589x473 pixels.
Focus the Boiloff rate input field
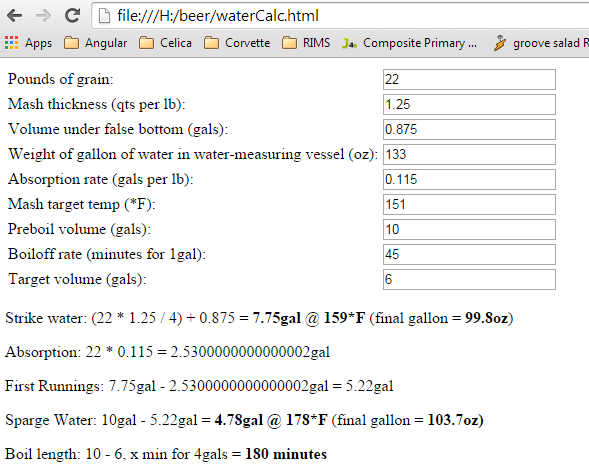click(x=469, y=254)
